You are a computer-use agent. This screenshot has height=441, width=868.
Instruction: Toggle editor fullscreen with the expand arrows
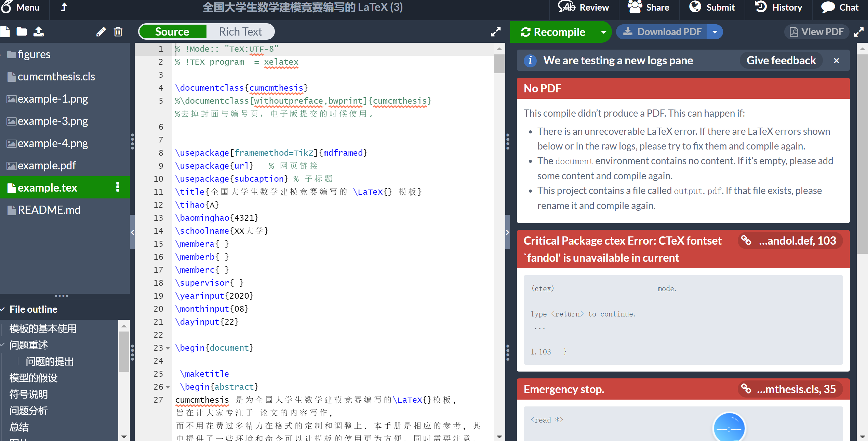coord(496,31)
